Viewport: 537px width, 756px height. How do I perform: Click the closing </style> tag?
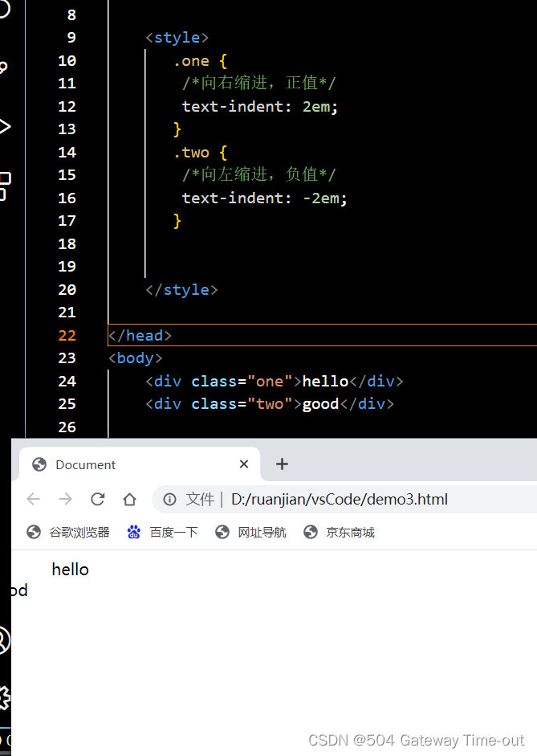click(181, 290)
